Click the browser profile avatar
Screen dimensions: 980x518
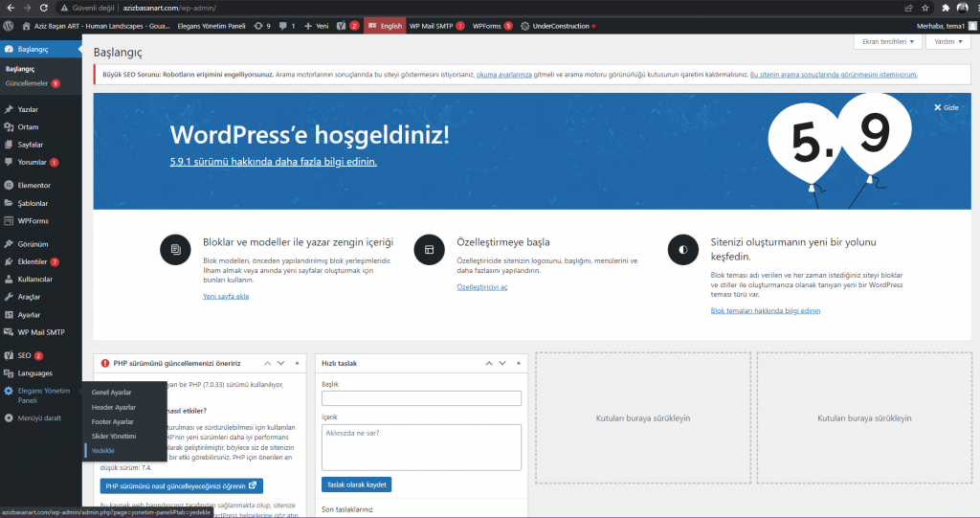(x=963, y=8)
